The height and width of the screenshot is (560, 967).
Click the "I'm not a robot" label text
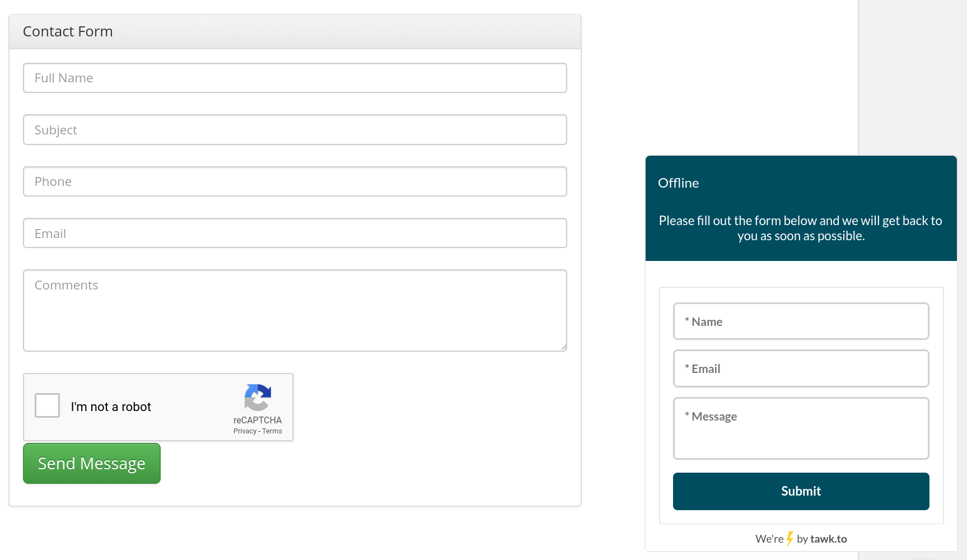[x=111, y=407]
